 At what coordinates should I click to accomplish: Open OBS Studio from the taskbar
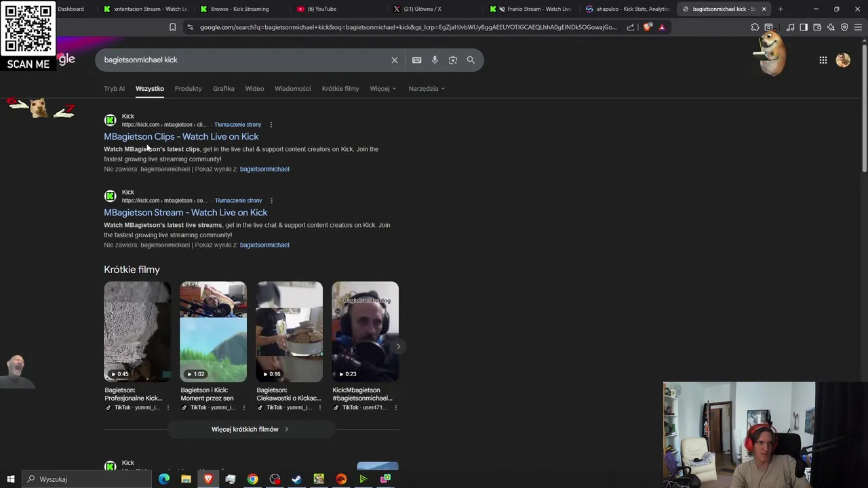coord(275,479)
